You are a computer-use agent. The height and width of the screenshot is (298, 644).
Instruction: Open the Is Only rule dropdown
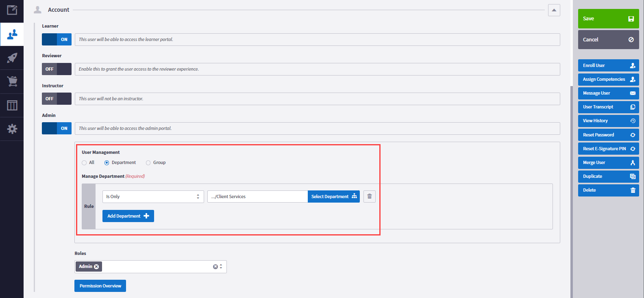point(153,197)
